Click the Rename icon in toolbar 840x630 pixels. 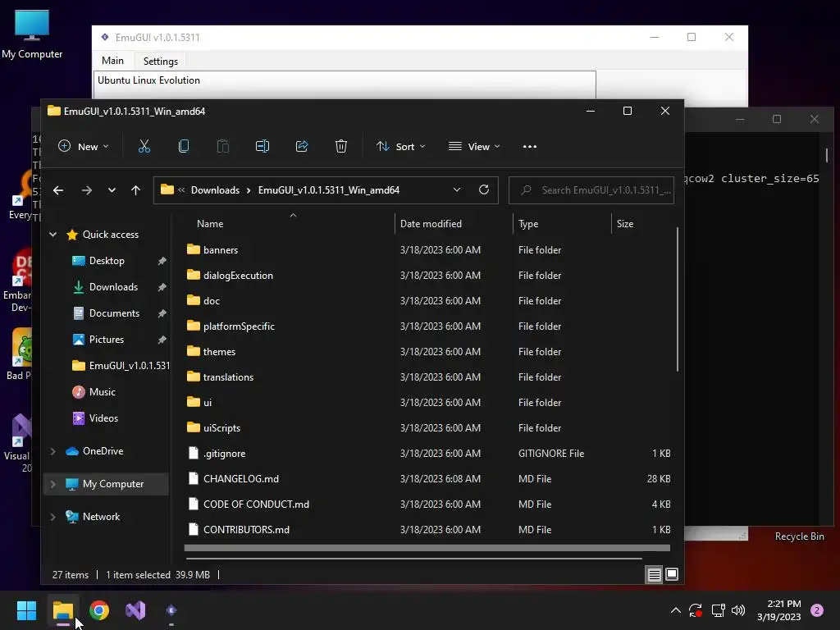(262, 146)
